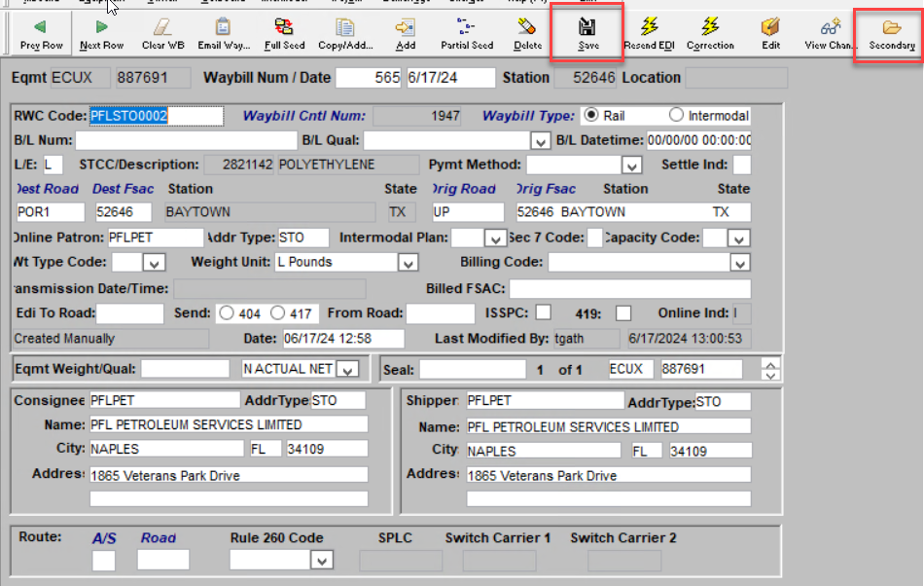Viewport: 924px width, 586px height.
Task: Click the Resend EDI lightning icon
Action: pyautogui.click(x=649, y=27)
